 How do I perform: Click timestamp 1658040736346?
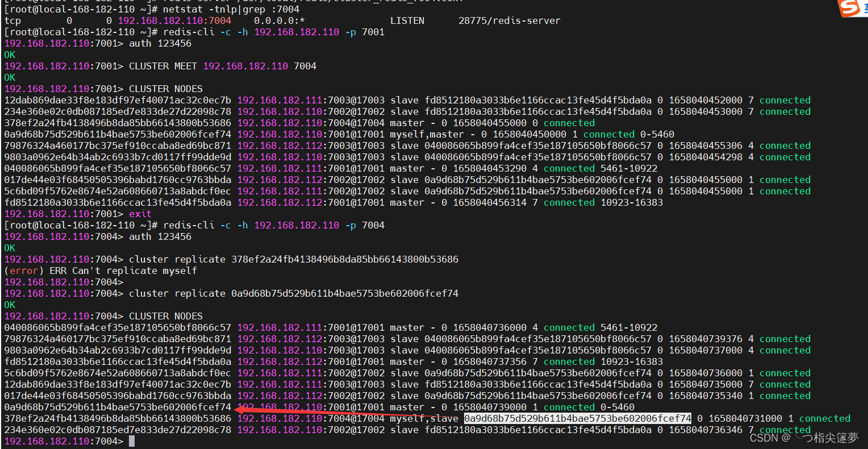(706, 430)
